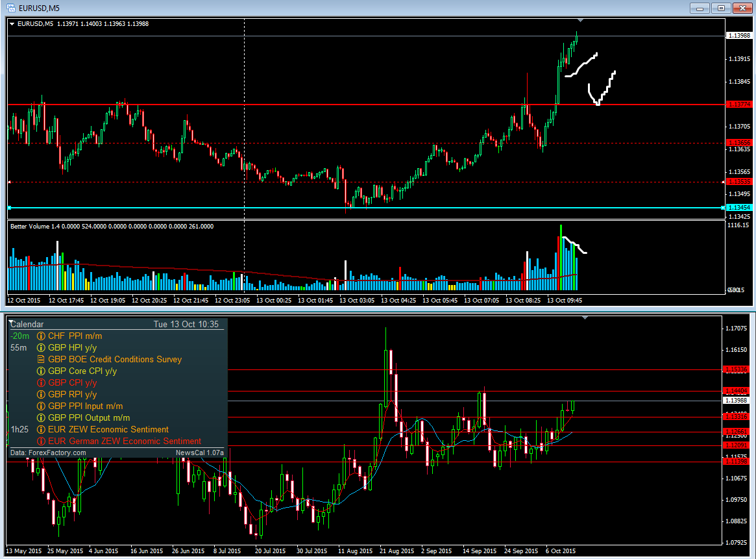This screenshot has width=756, height=559.
Task: Click the 21 Aug 2015 date on lower axis
Action: tap(396, 551)
